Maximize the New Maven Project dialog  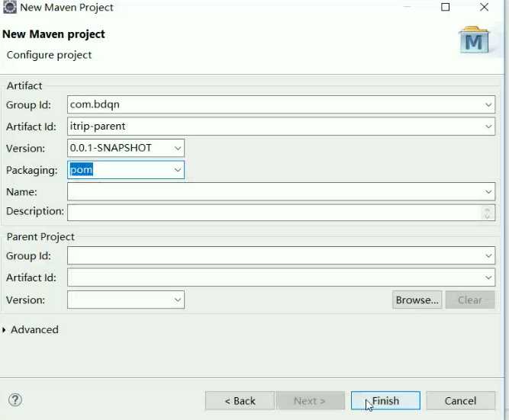[446, 7]
